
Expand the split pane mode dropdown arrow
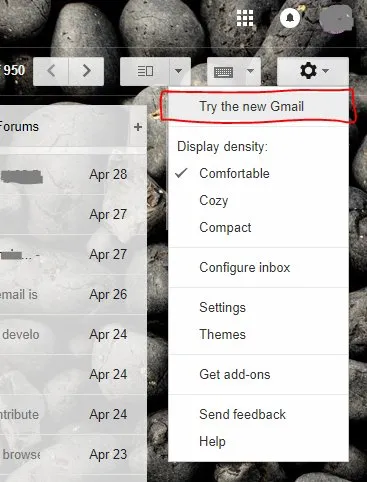(x=180, y=71)
